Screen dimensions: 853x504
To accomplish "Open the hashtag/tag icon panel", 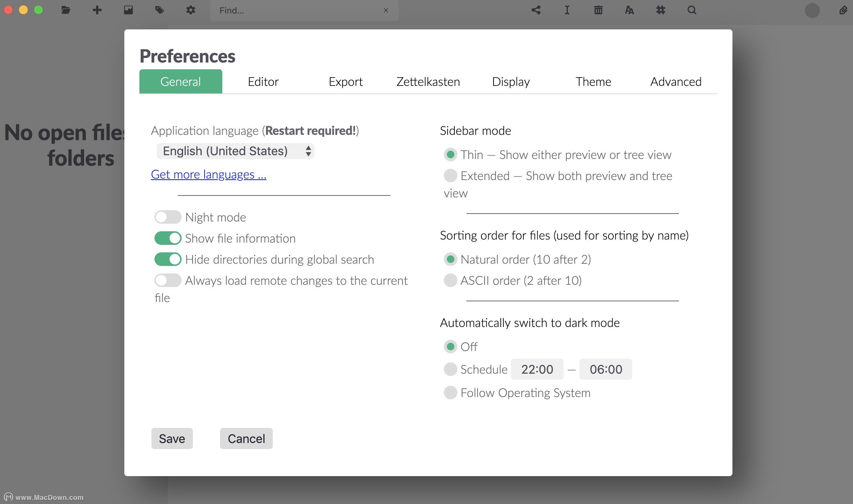I will click(660, 10).
